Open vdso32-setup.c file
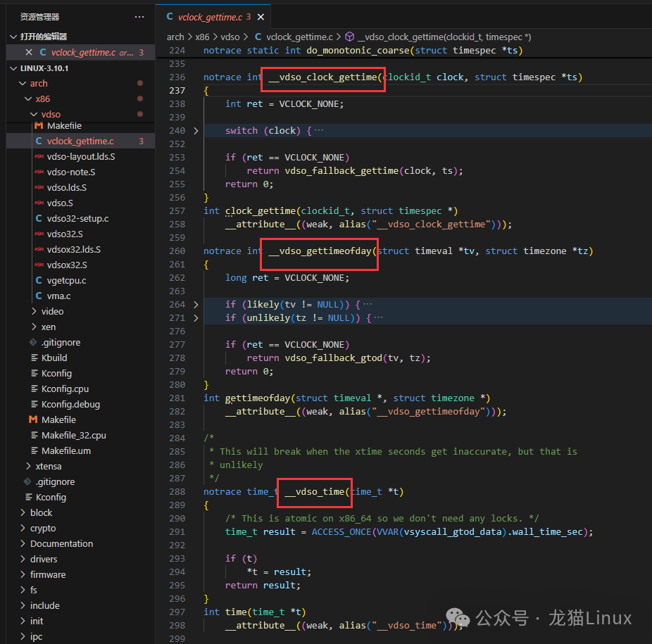 tap(81, 218)
